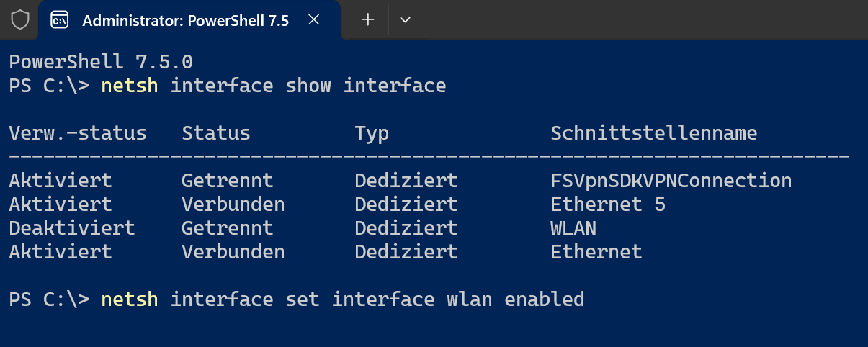This screenshot has height=347, width=868.
Task: Click the shield icon in title bar
Action: pyautogui.click(x=20, y=20)
